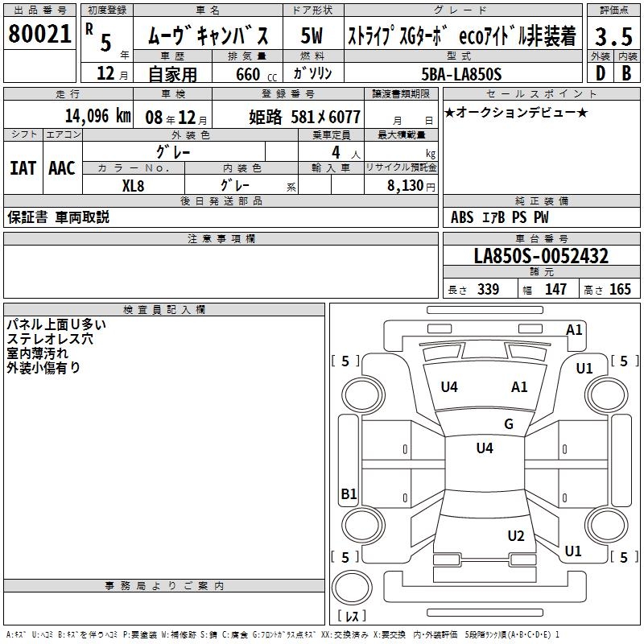Click the B1 damage mark on diagram
Viewport: 644px width, 644px height.
click(349, 493)
